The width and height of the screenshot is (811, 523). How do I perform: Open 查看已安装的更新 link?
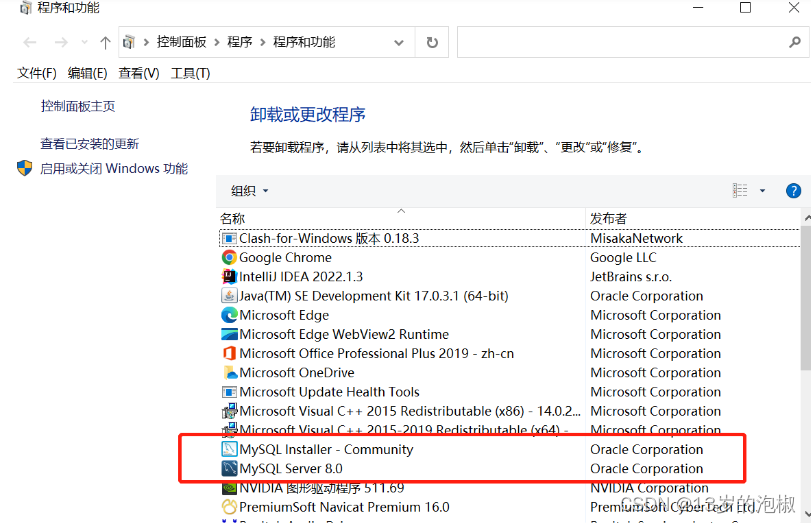(89, 144)
